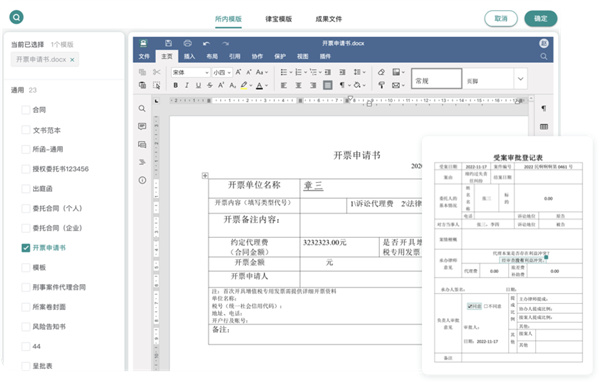
Task: Print the document using the printer icon
Action: [x=188, y=43]
